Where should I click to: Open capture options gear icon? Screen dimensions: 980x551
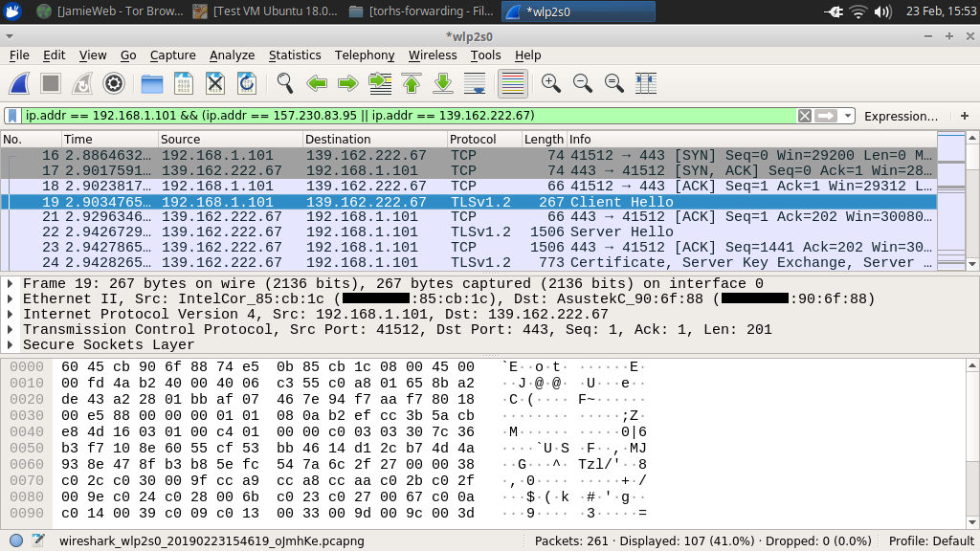(114, 83)
